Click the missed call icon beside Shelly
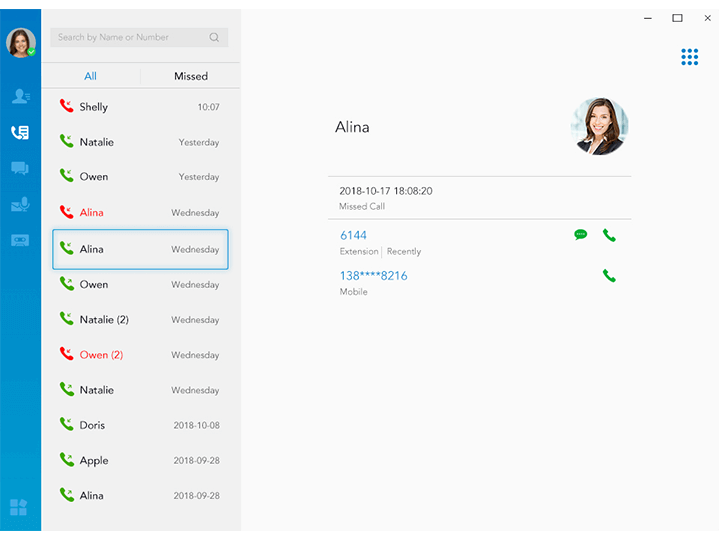The image size is (719, 539). 66,106
